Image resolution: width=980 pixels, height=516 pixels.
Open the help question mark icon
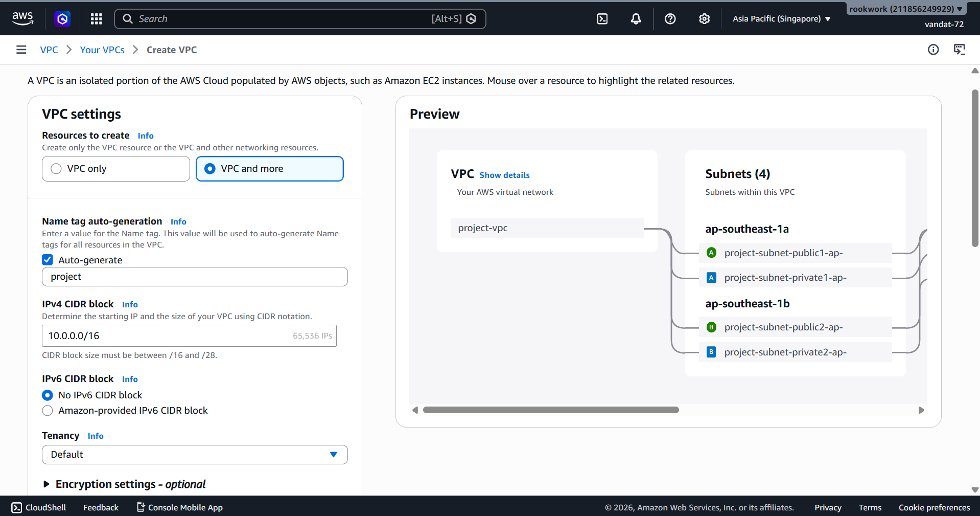tap(670, 19)
